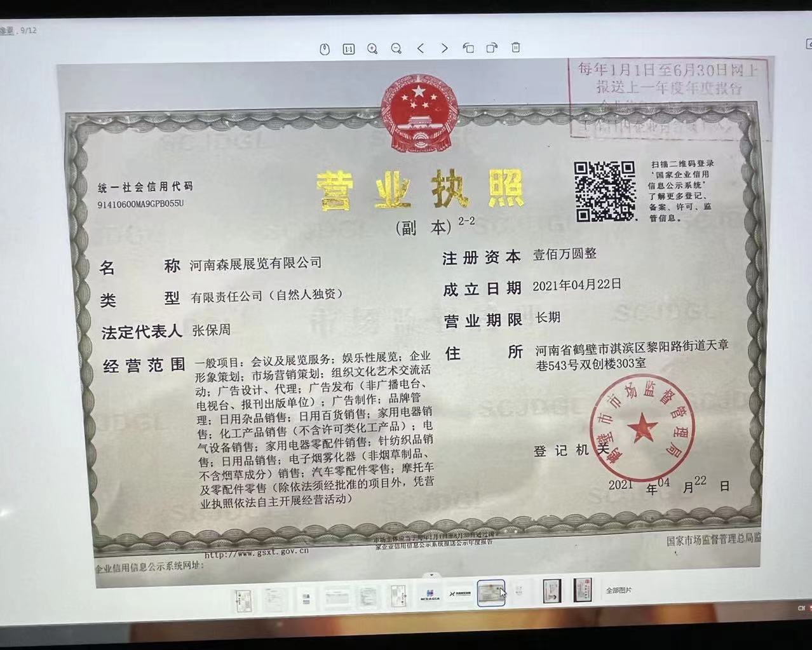The width and height of the screenshot is (812, 650).
Task: Select the mouse annotation tool
Action: pyautogui.click(x=324, y=48)
